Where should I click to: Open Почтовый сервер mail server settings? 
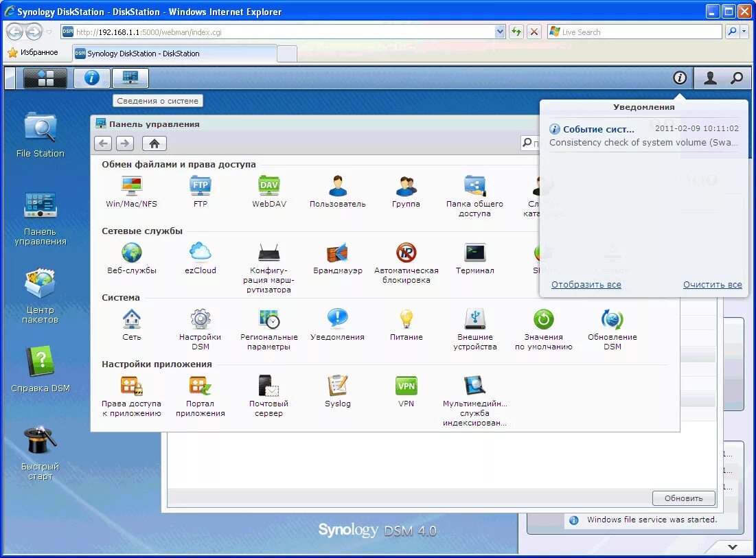pos(269,395)
